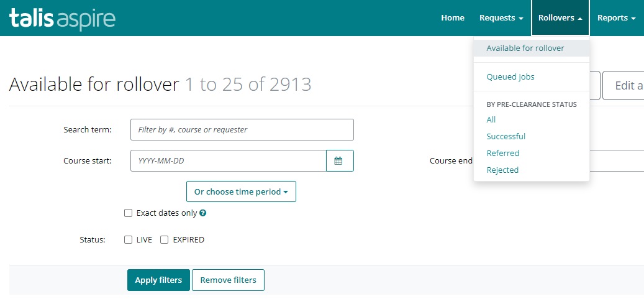
Task: Open the Course start calendar picker
Action: pos(339,160)
